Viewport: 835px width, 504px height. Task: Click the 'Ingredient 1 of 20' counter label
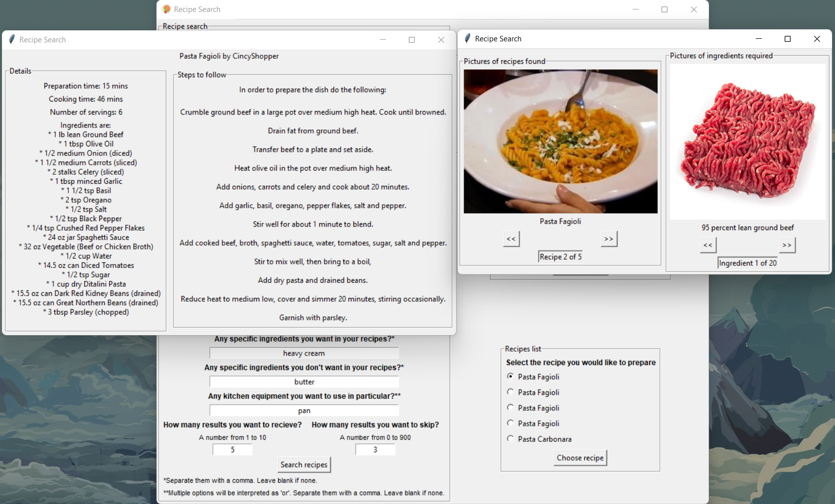[748, 263]
